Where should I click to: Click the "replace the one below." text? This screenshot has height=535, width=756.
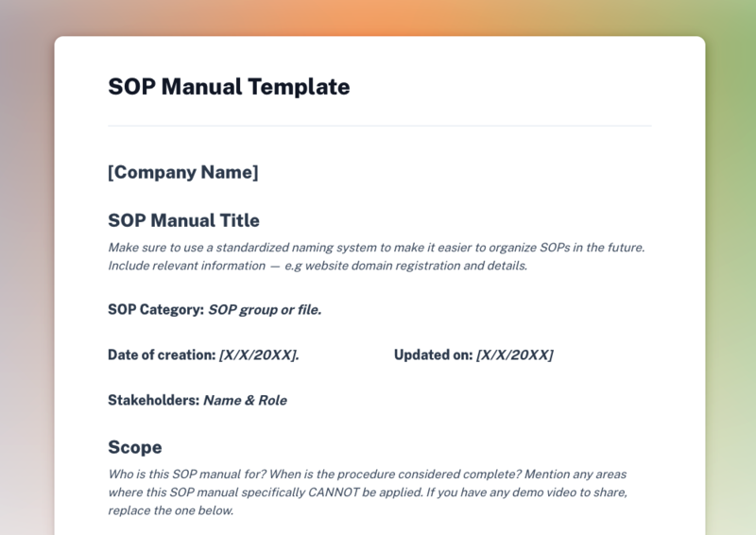(x=170, y=510)
